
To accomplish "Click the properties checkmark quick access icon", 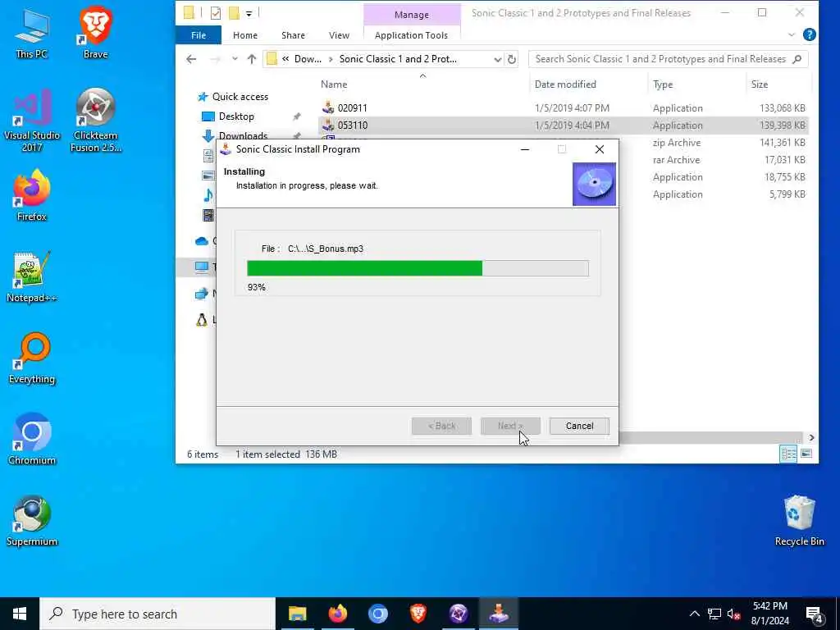I will pos(216,13).
